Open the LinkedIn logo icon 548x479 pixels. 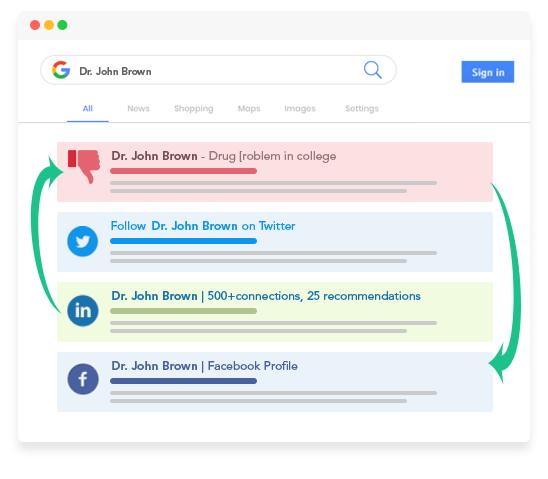[x=83, y=311]
